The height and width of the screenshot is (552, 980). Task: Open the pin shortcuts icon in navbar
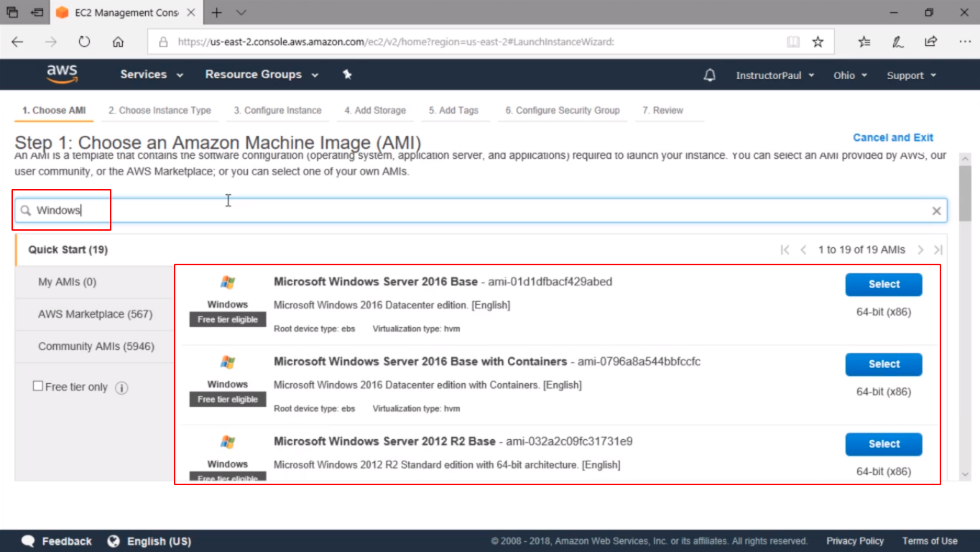pos(347,75)
